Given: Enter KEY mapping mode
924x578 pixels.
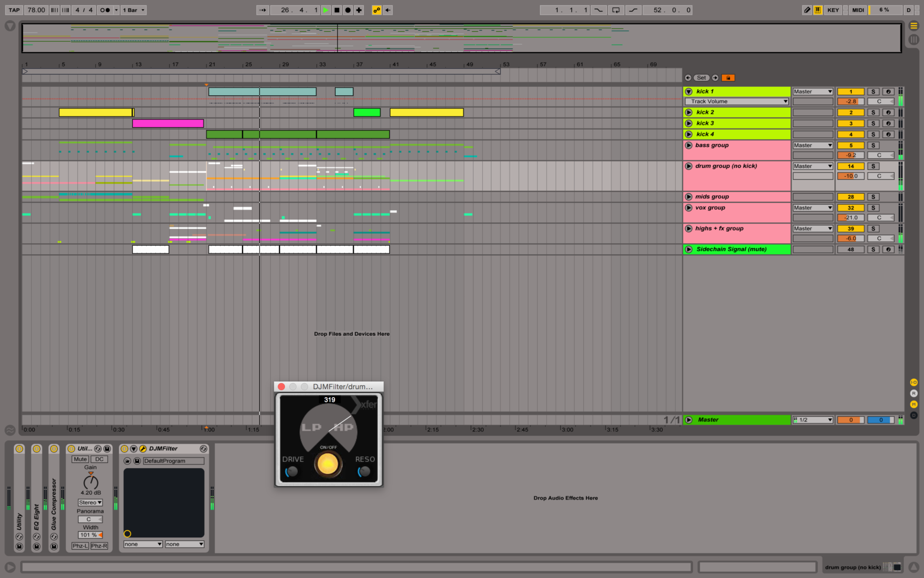Looking at the screenshot, I should click(833, 10).
